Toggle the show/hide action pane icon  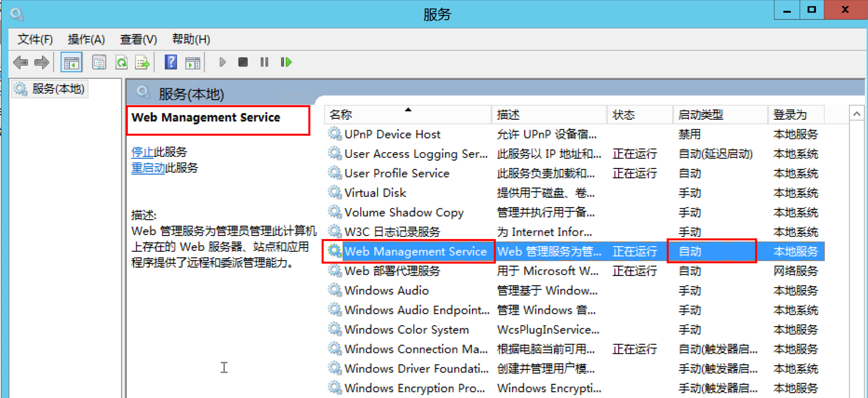[x=193, y=62]
